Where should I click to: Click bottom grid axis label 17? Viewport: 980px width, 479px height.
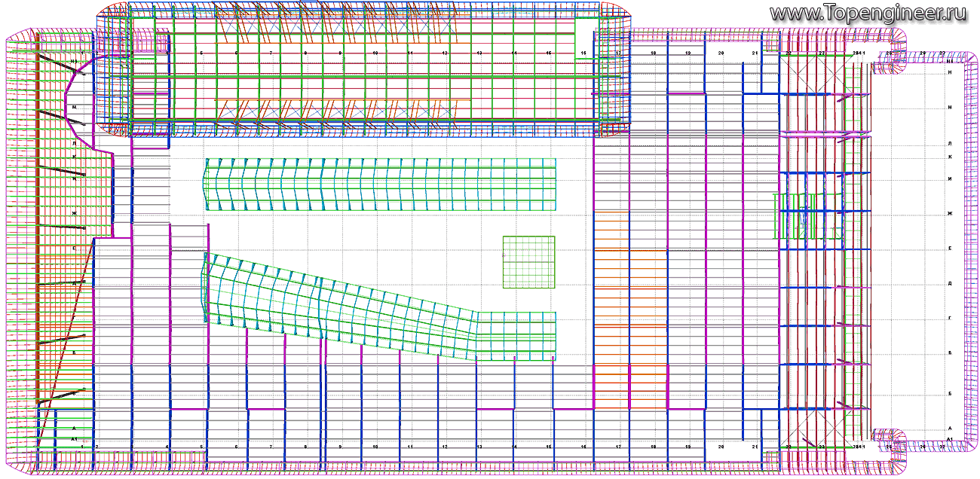pyautogui.click(x=618, y=447)
